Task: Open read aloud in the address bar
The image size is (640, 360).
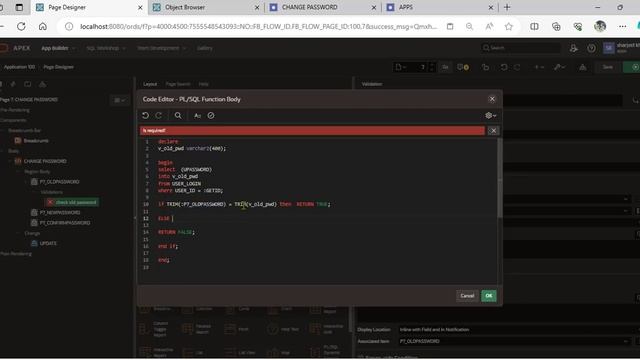Action: pos(489,27)
